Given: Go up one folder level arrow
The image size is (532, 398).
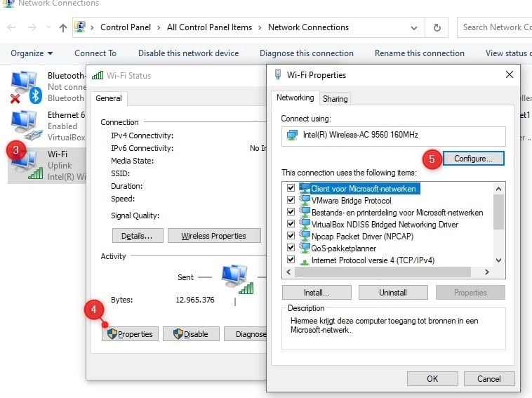Looking at the screenshot, I should click(62, 27).
